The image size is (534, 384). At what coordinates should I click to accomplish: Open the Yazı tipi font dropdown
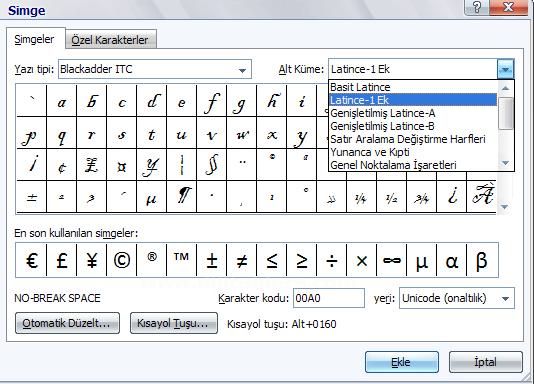click(x=242, y=70)
